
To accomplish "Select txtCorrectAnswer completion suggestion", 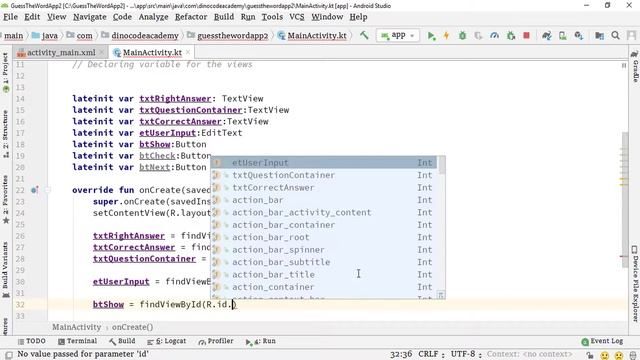I will tap(324, 187).
